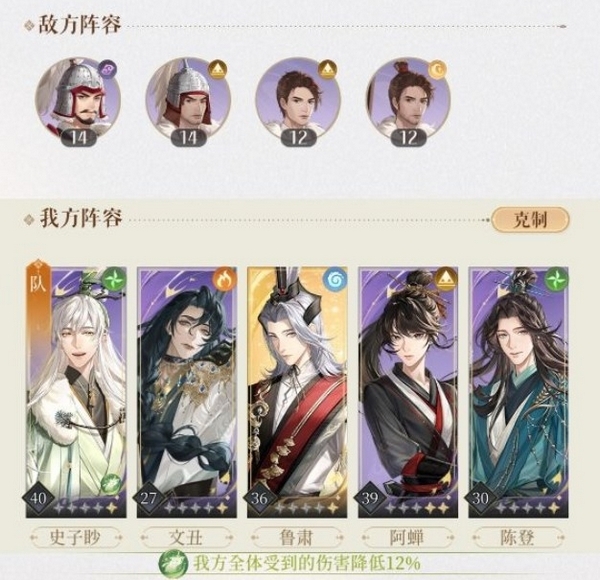Image resolution: width=600 pixels, height=580 pixels.
Task: Click the green wind icon on 史子眇
Action: pyautogui.click(x=115, y=278)
